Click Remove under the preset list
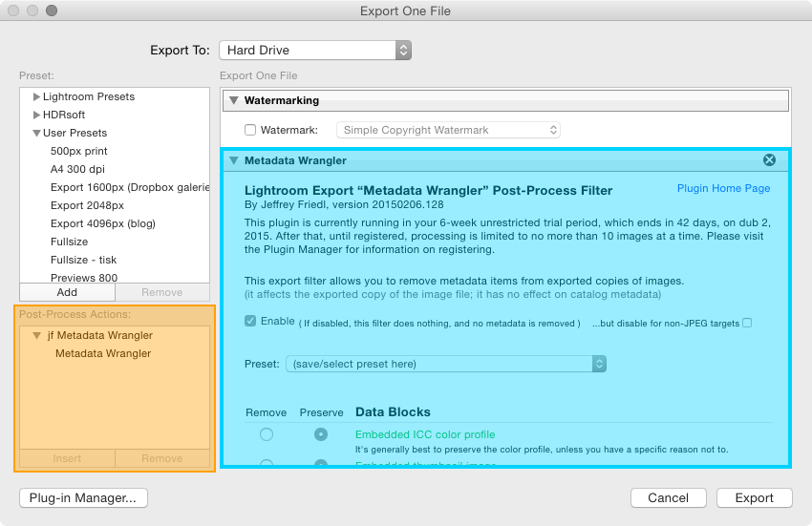 click(x=162, y=292)
